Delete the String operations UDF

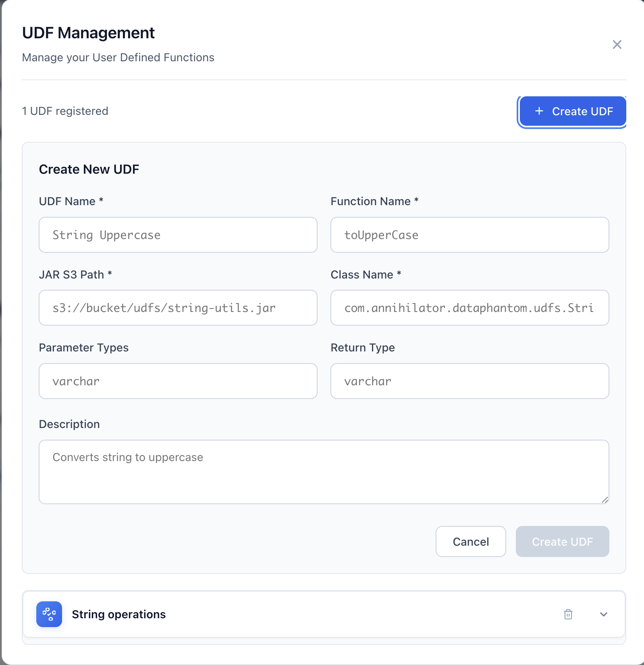568,614
